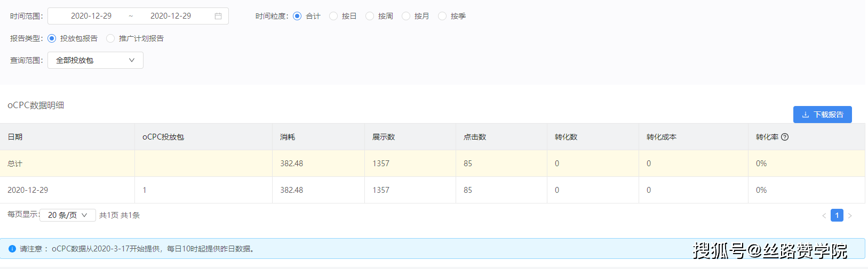Click the 2020-12-29 date cell in table

coord(28,190)
